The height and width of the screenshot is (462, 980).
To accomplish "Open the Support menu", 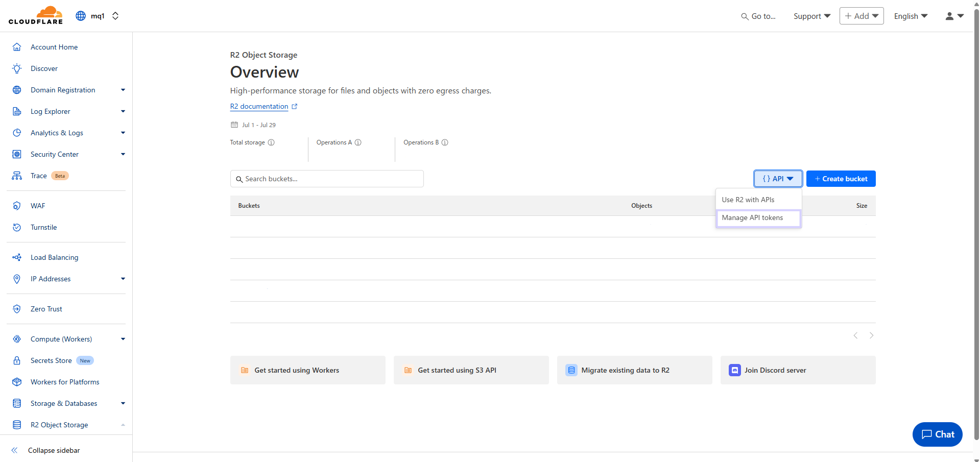I will (x=812, y=16).
